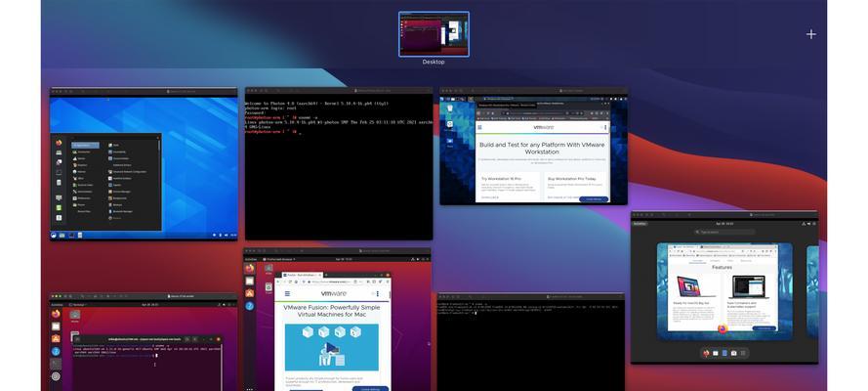Open the Photon OS terminal VM window

[x=338, y=163]
